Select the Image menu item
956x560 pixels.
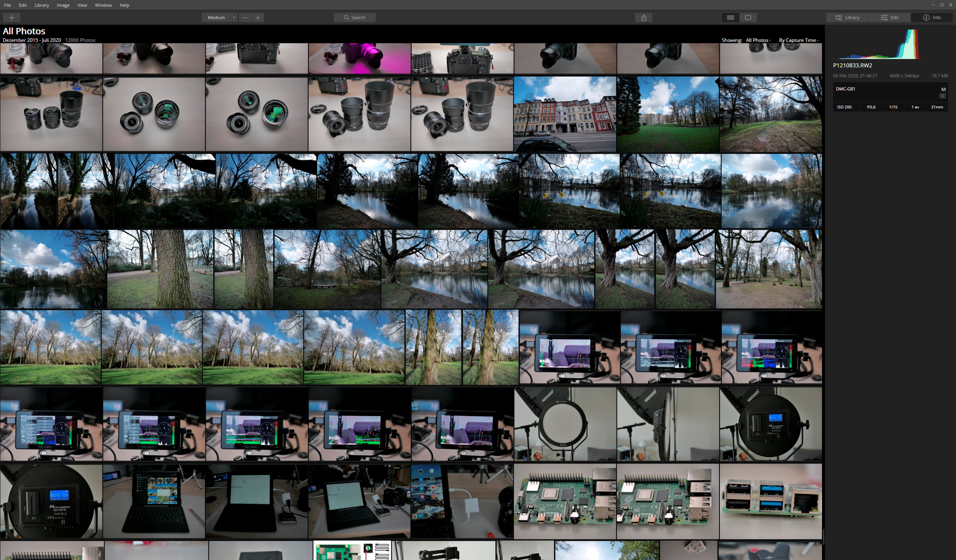pyautogui.click(x=63, y=5)
